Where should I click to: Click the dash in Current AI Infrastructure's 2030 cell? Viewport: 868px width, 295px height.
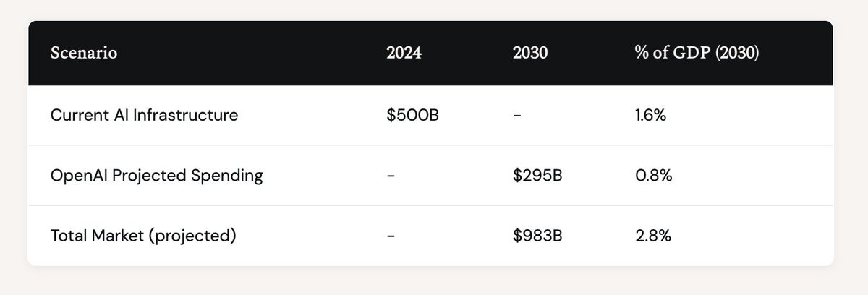tap(516, 116)
